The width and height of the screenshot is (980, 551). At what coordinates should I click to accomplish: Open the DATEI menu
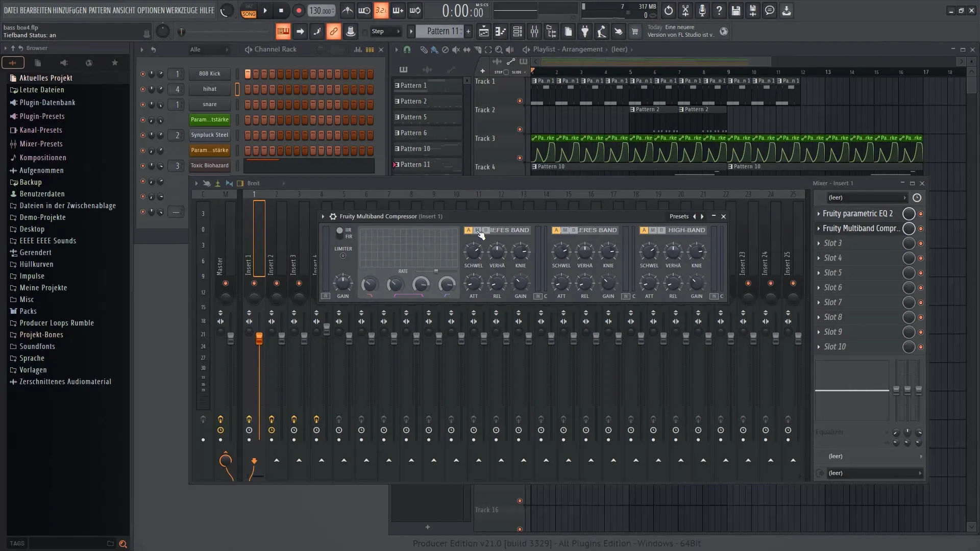(x=11, y=10)
